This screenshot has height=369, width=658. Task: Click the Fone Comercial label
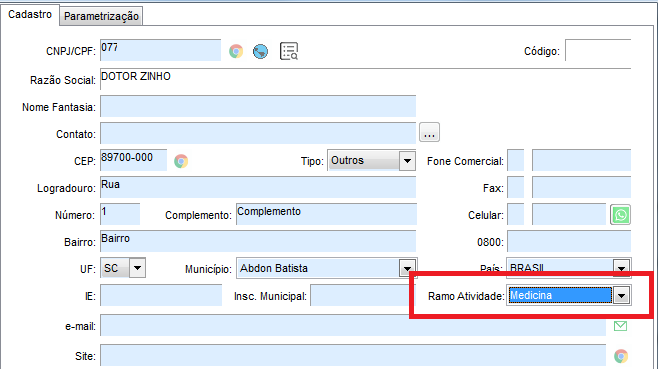(x=465, y=161)
